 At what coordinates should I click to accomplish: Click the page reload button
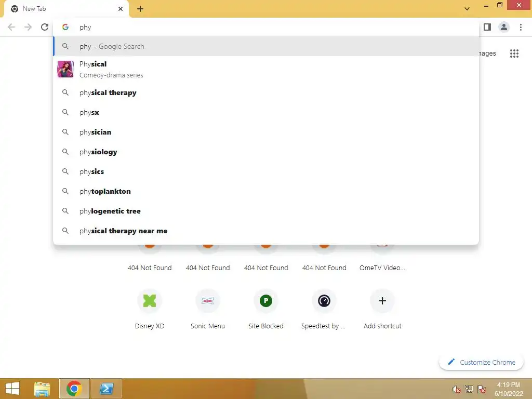(x=45, y=27)
